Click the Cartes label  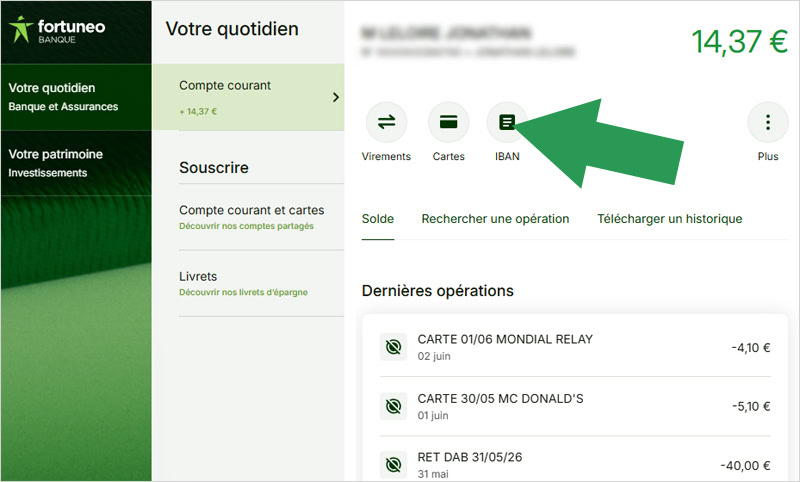[x=448, y=157]
